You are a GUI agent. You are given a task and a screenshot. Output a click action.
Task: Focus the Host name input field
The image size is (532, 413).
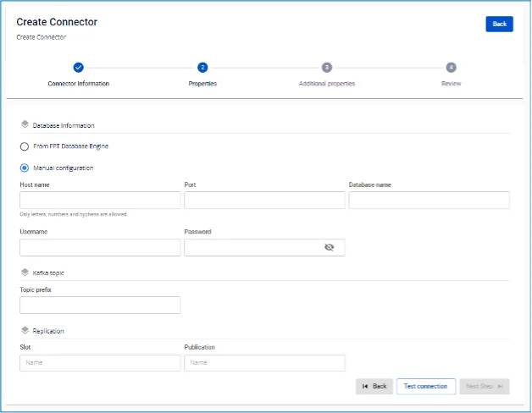point(100,200)
